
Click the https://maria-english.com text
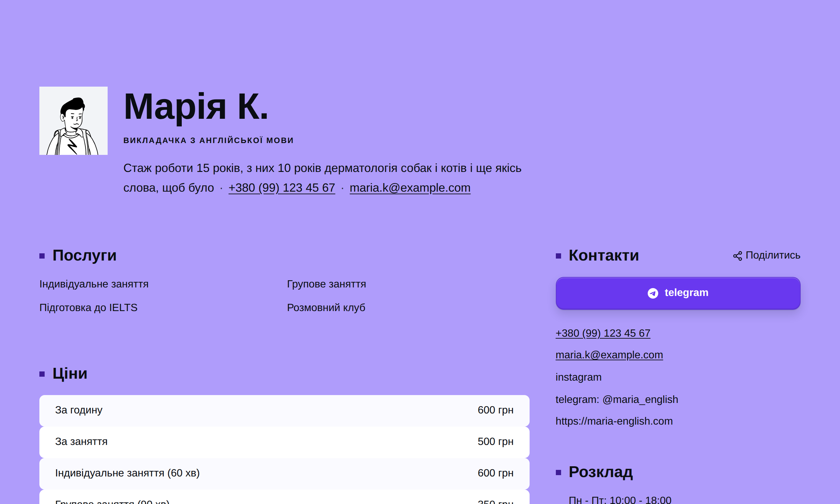(614, 421)
